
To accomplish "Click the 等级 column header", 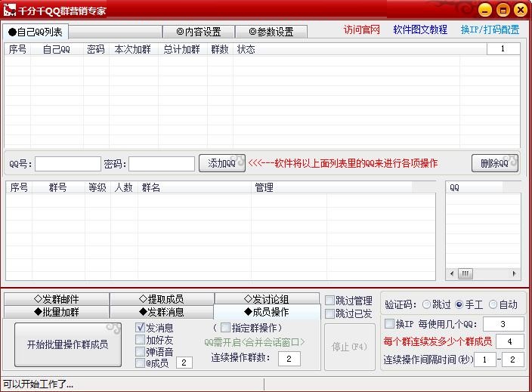I will pyautogui.click(x=97, y=187).
